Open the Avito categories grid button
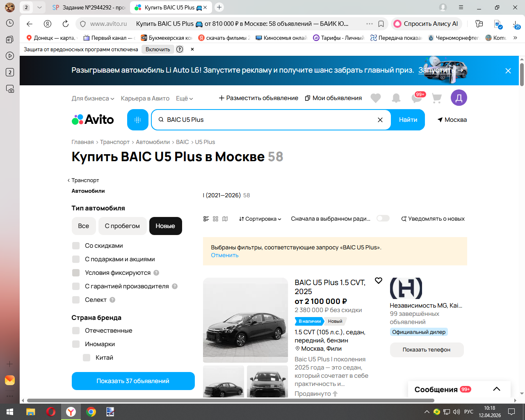Screen dimensions: 525x420 [138, 120]
